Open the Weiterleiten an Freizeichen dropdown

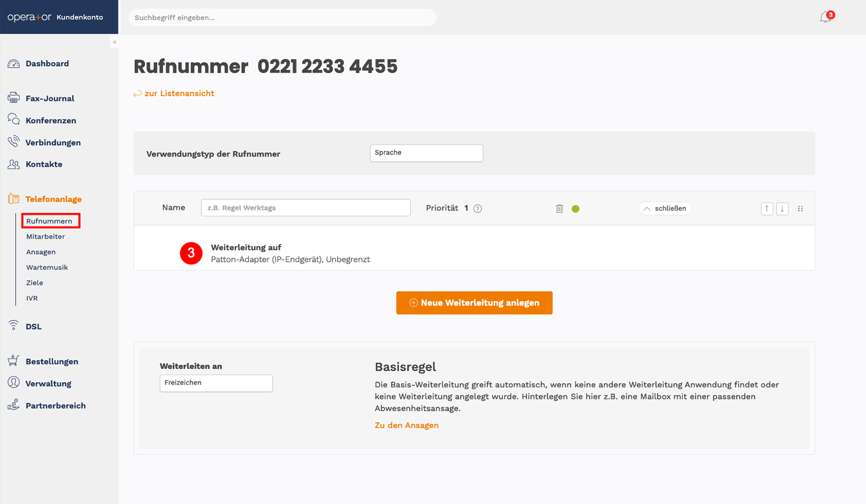pos(216,383)
